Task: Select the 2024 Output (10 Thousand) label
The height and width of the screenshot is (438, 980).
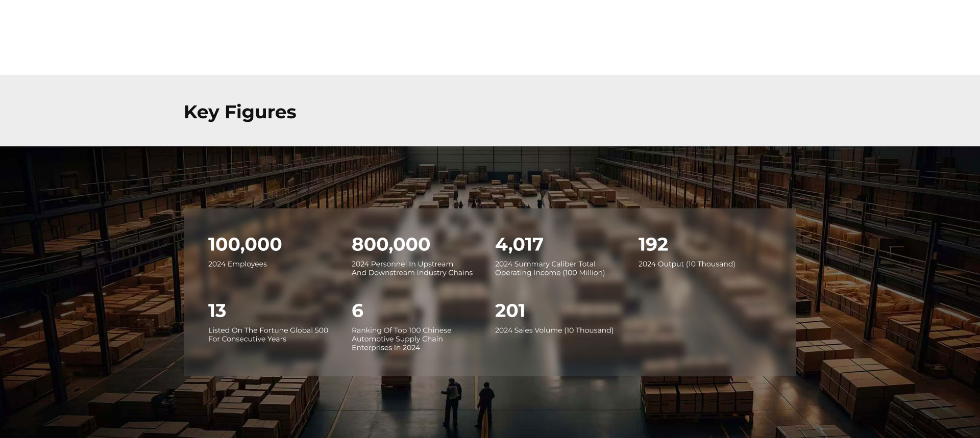Action: click(687, 264)
